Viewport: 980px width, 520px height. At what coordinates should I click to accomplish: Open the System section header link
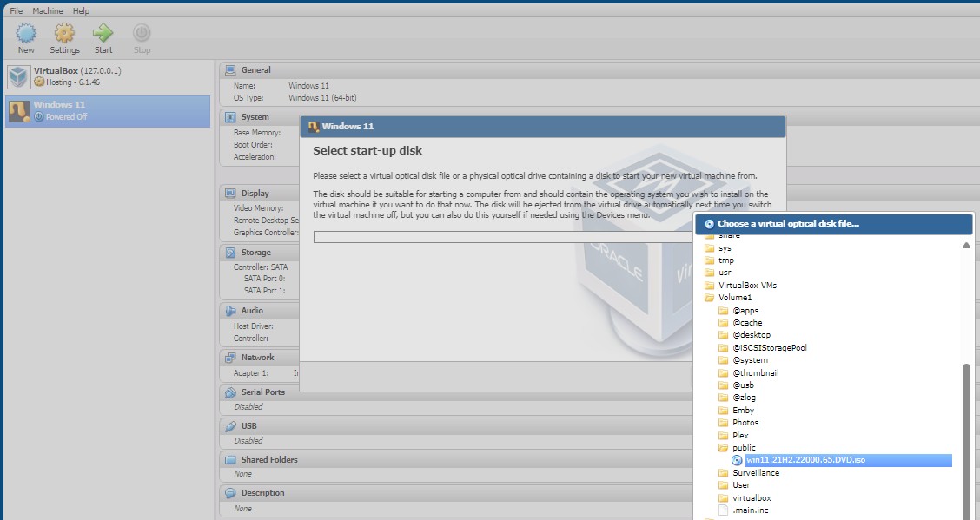255,116
